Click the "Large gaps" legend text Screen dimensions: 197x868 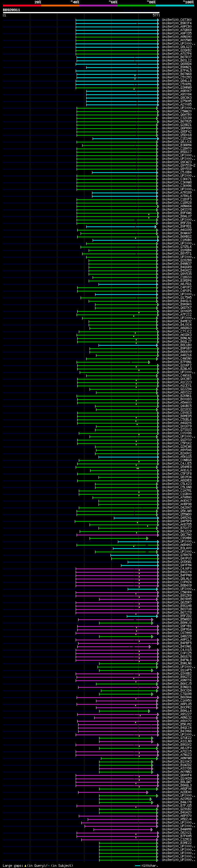point(13,866)
